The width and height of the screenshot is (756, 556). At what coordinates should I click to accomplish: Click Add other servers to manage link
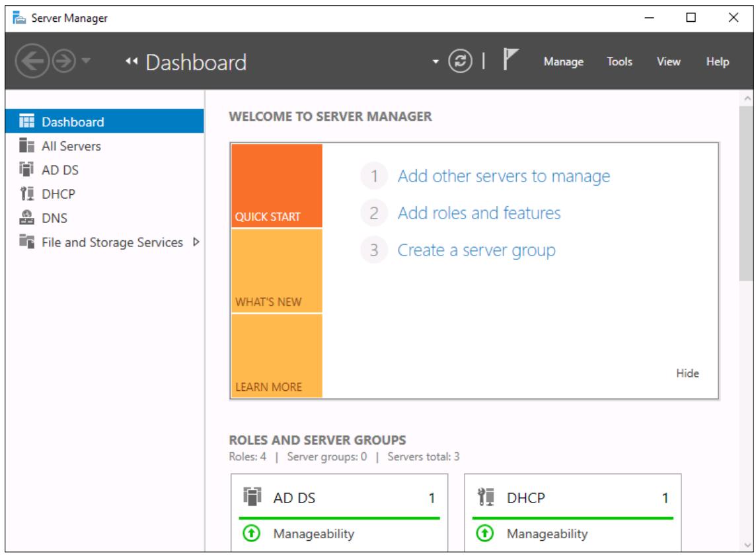pyautogui.click(x=504, y=176)
